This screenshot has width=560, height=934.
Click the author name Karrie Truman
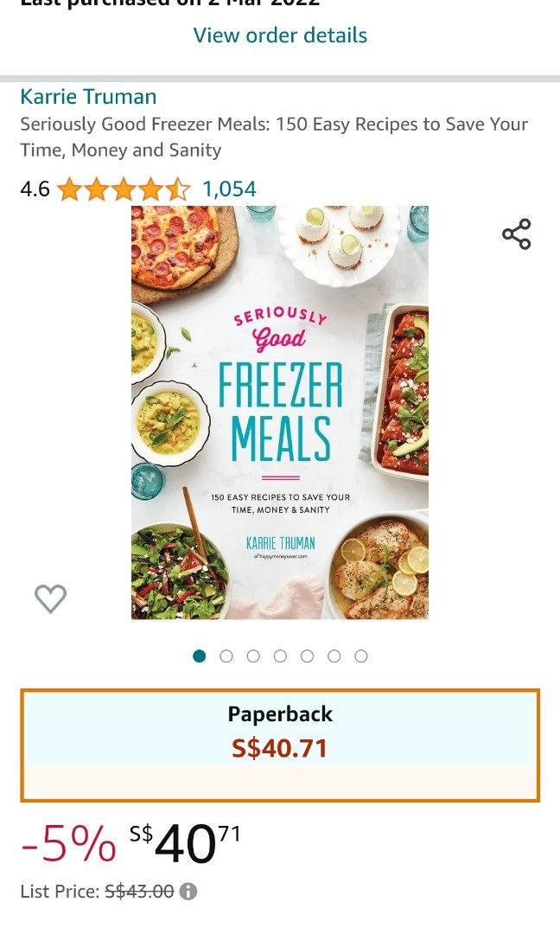pos(87,97)
